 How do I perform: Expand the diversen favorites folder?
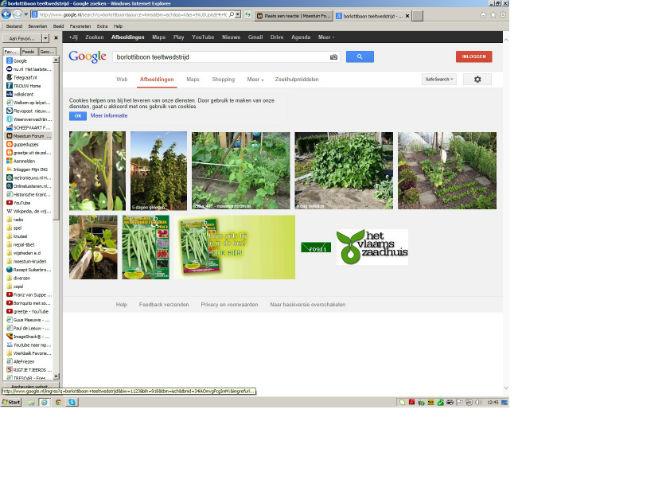click(22, 278)
